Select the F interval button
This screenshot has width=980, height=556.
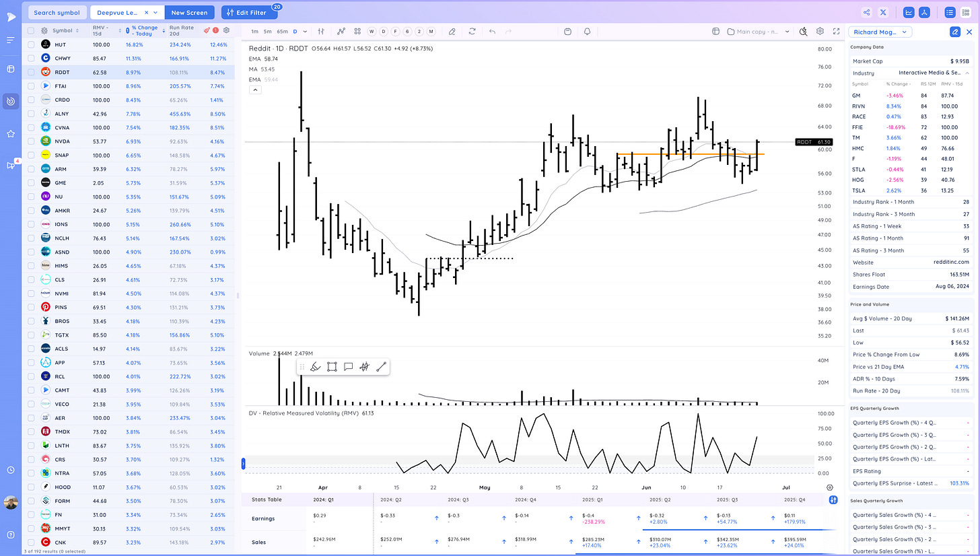[394, 31]
